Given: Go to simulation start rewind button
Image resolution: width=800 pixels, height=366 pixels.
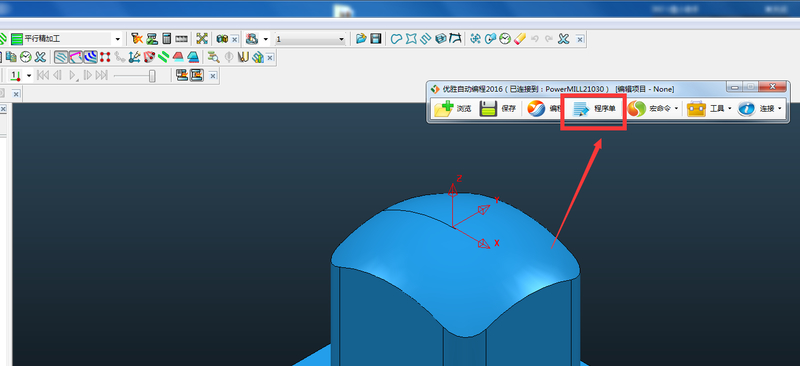Looking at the screenshot, I should coord(43,76).
